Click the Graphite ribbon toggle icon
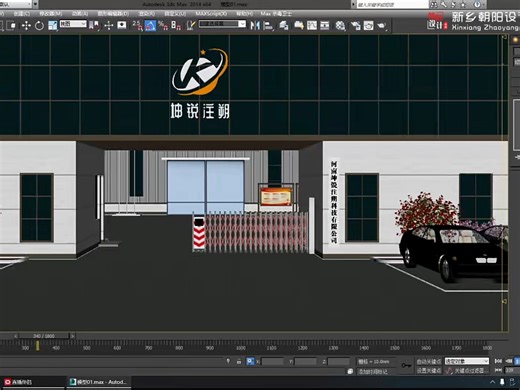This screenshot has width=520, height=390. click(299, 26)
